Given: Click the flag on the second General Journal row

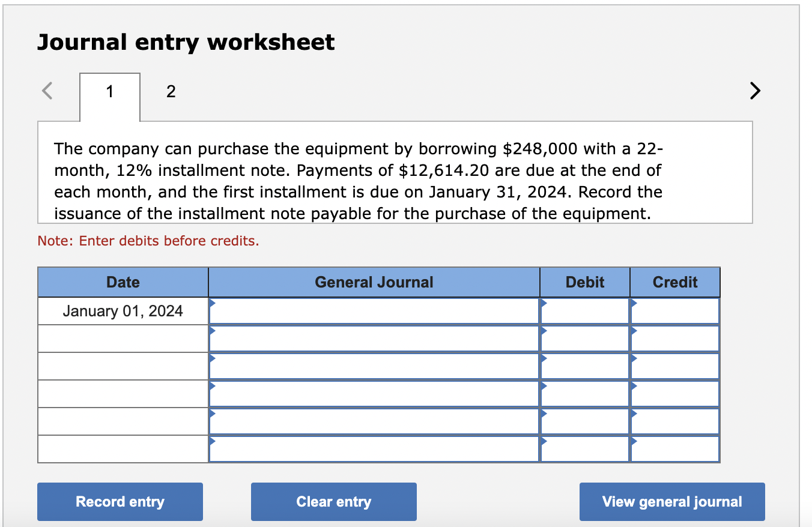Looking at the screenshot, I should pos(211,330).
